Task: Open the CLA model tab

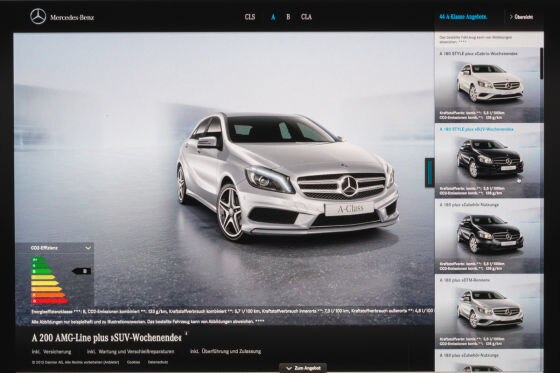Action: click(x=306, y=17)
